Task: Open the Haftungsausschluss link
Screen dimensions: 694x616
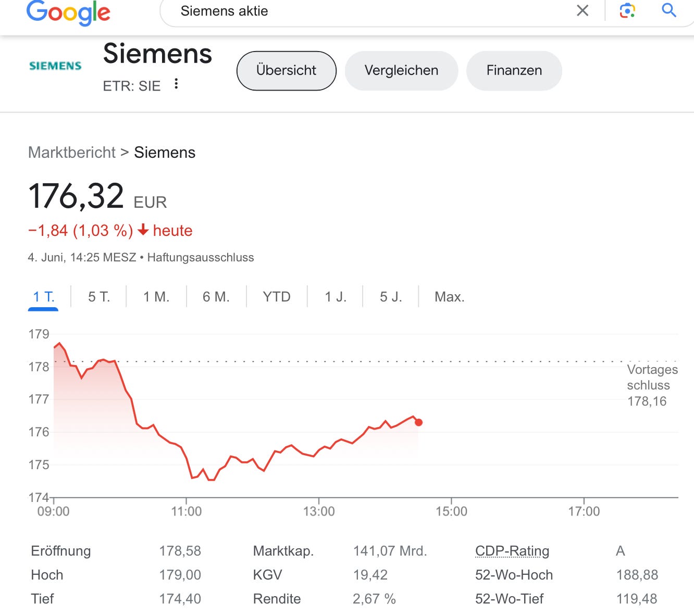Action: point(201,258)
